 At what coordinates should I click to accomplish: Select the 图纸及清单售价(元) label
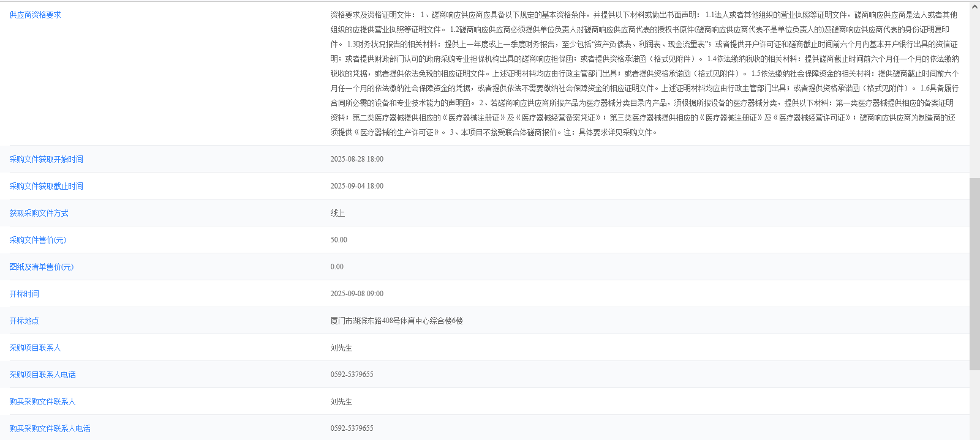pyautogui.click(x=41, y=267)
